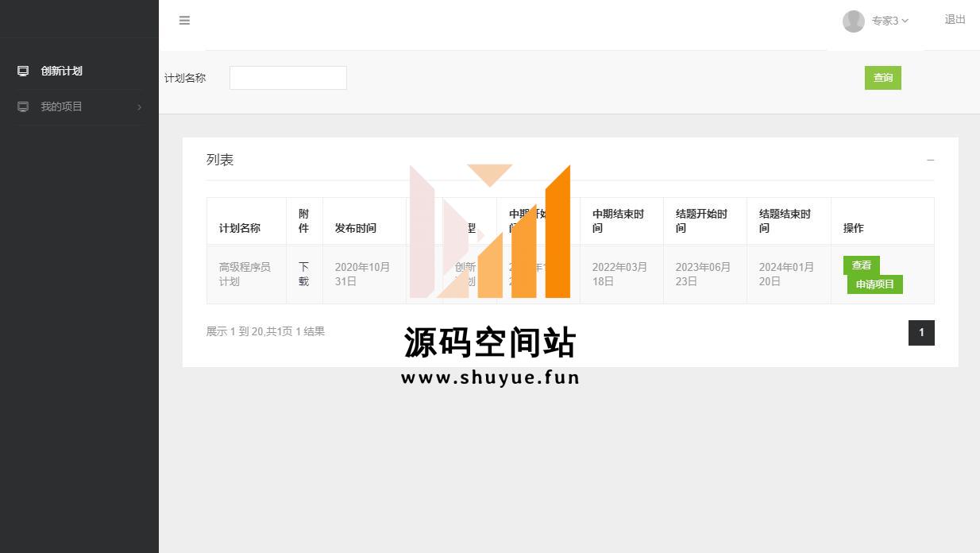Viewport: 980px width, 553px height.
Task: Go to page 1 in pagination
Action: (x=921, y=333)
